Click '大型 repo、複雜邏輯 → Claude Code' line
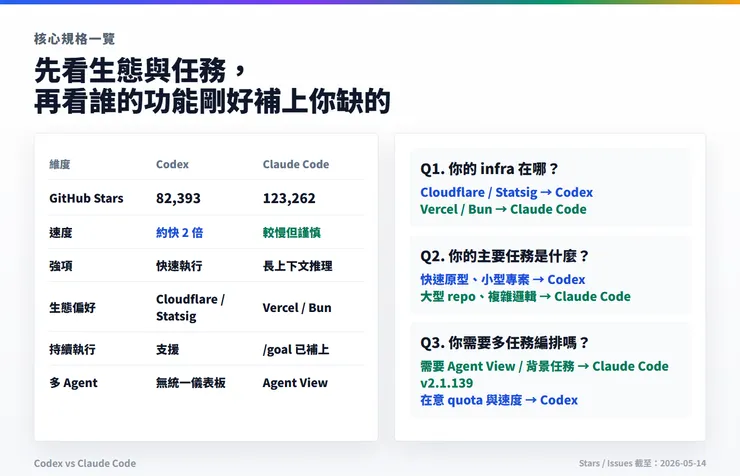740x476 pixels. tap(525, 297)
